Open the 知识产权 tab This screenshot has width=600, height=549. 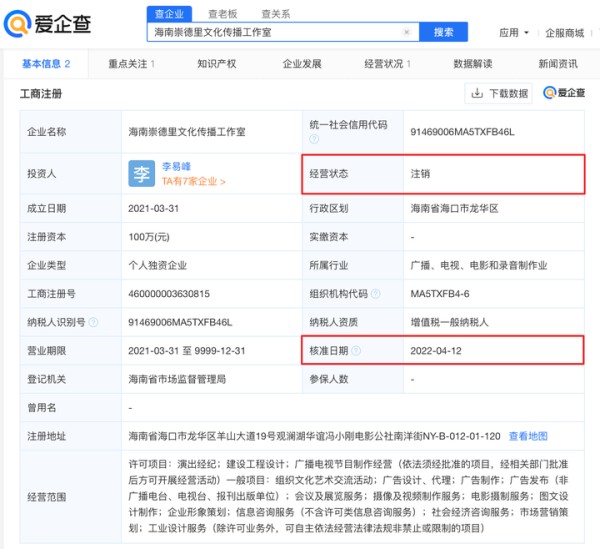[x=217, y=64]
